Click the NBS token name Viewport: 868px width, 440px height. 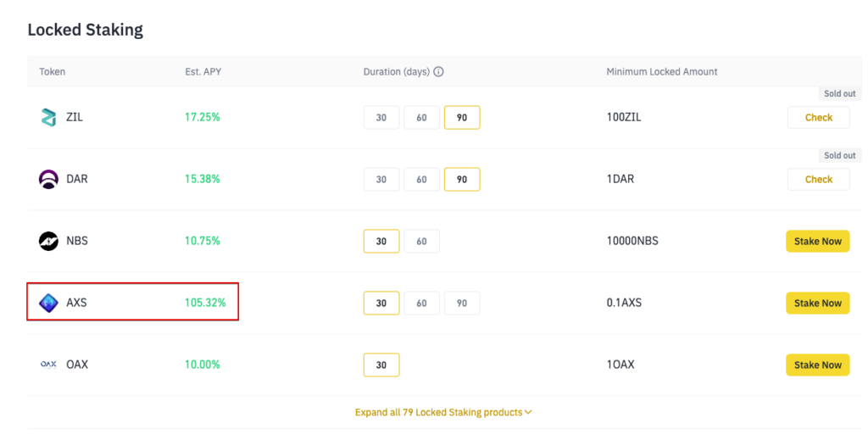77,242
